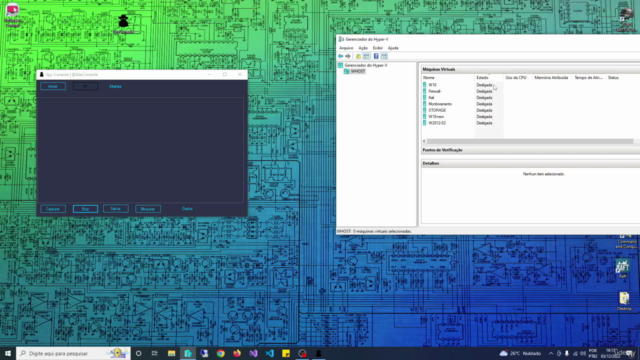
Task: Click the Stop button in Spy Conecte
Action: (x=85, y=209)
